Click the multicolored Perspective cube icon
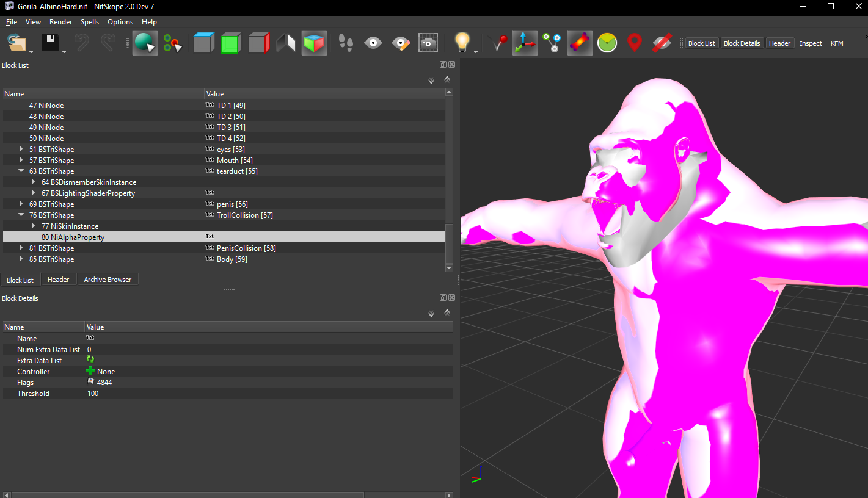868x498 pixels. point(314,43)
